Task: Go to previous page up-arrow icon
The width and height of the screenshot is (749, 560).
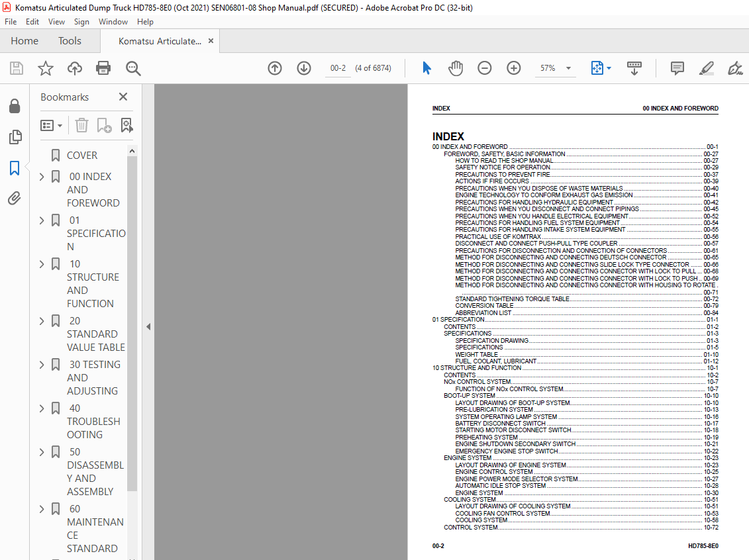Action: click(x=275, y=68)
